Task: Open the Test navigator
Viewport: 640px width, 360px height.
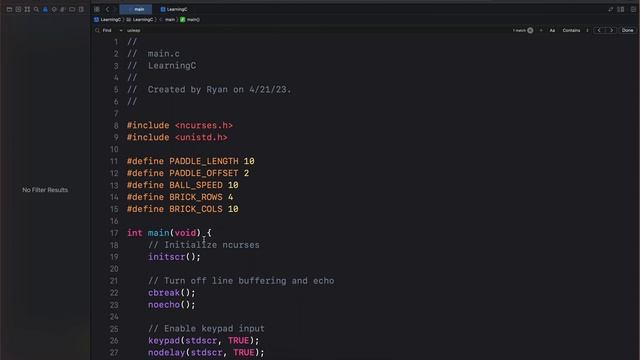Action: coord(54,9)
